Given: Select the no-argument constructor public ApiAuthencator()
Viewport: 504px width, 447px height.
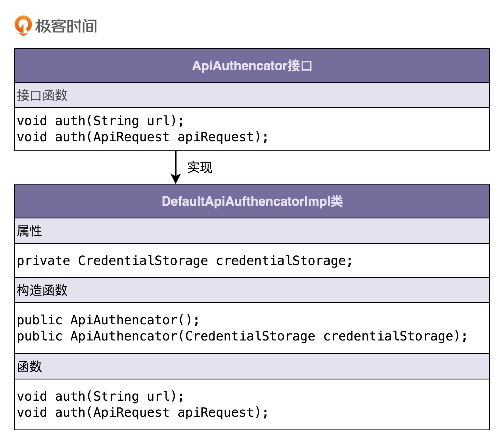Looking at the screenshot, I should 108,320.
